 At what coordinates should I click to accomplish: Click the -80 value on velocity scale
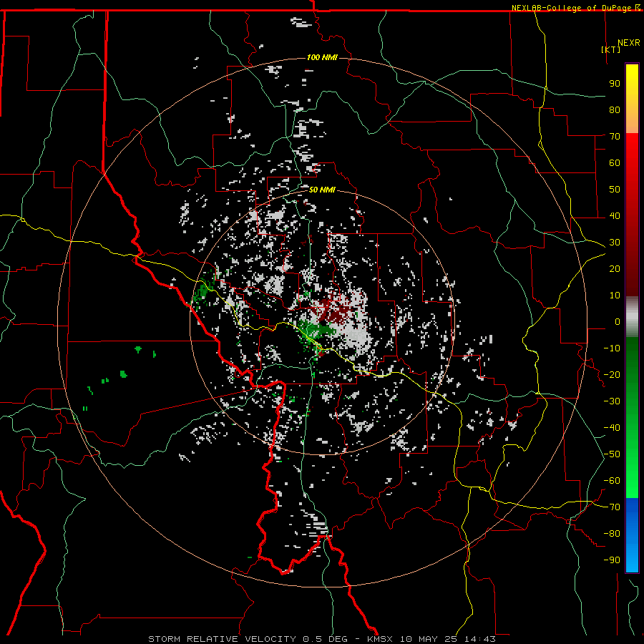click(612, 534)
